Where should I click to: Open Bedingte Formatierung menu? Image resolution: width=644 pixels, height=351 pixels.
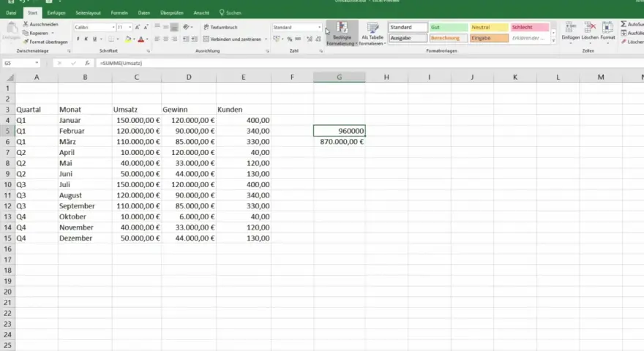tap(342, 34)
